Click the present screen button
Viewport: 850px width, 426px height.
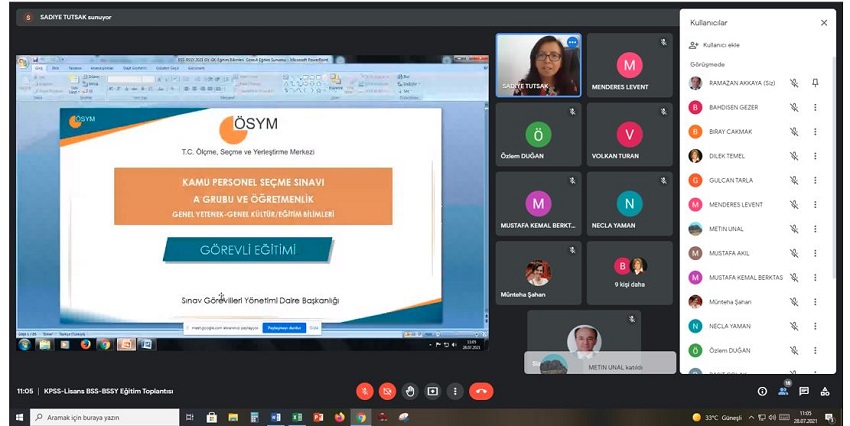[x=432, y=391]
